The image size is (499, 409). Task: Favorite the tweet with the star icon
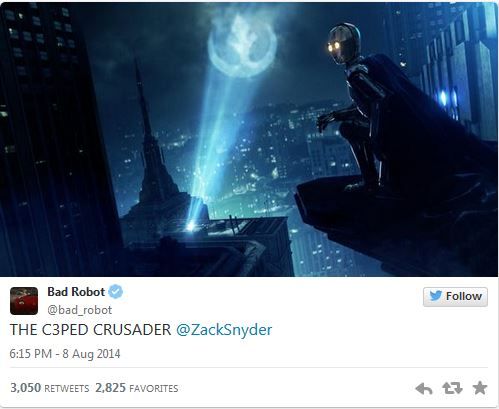(x=480, y=388)
